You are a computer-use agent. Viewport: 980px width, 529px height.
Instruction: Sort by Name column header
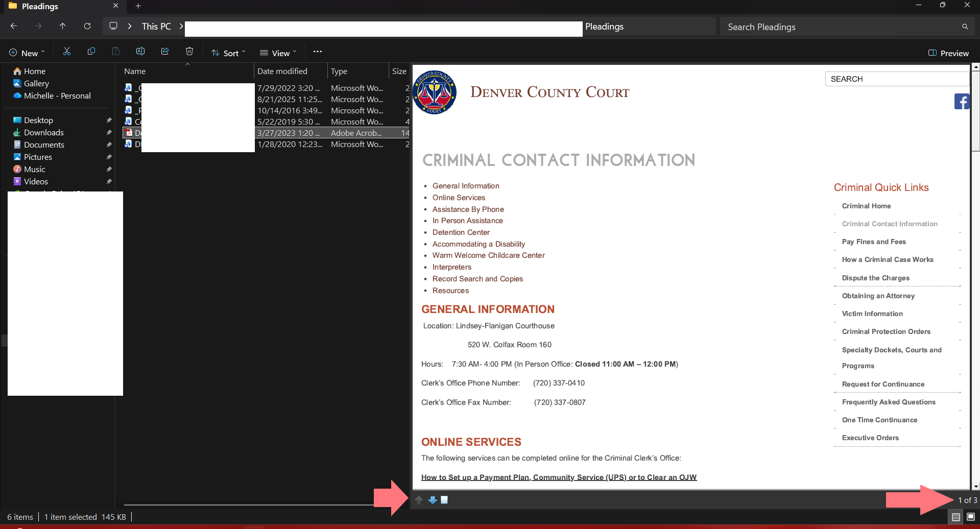point(188,71)
